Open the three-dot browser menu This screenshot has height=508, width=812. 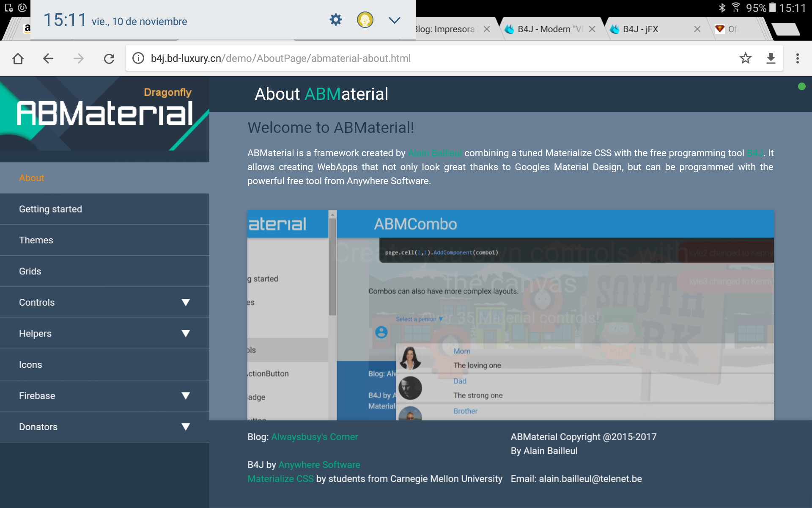[797, 58]
